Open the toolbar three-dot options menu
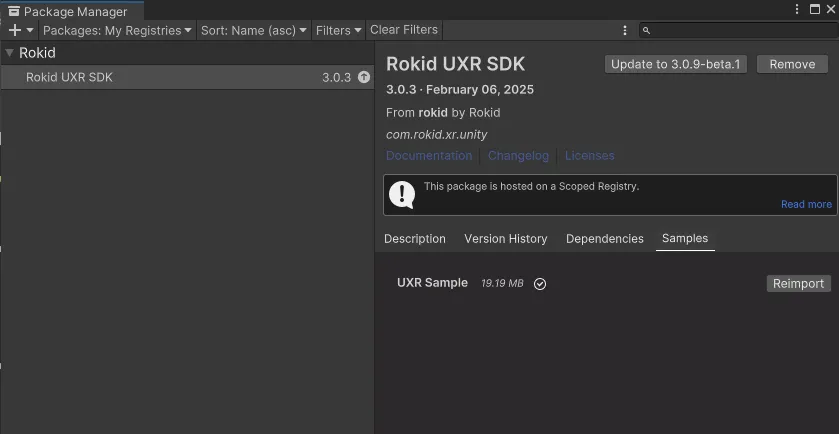 click(625, 31)
